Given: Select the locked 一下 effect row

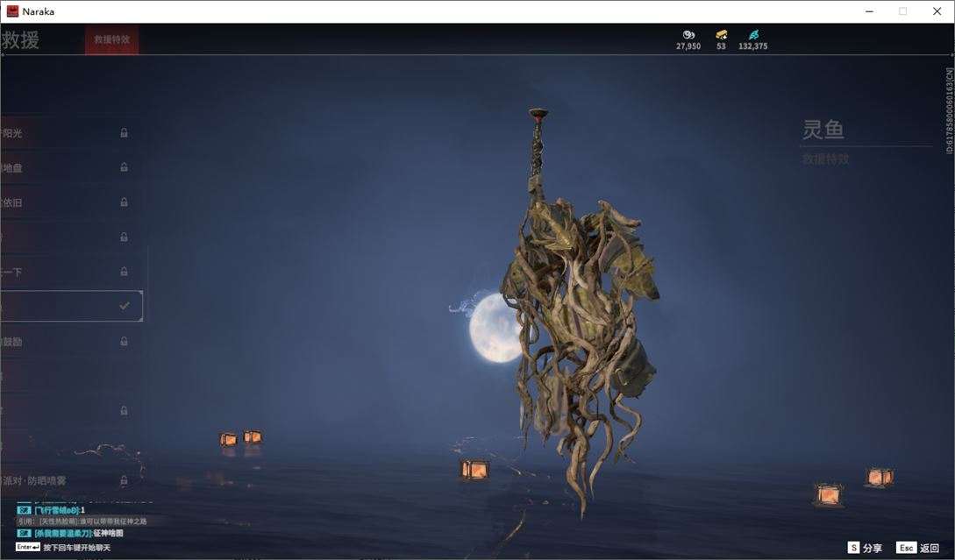Looking at the screenshot, I should (71, 272).
